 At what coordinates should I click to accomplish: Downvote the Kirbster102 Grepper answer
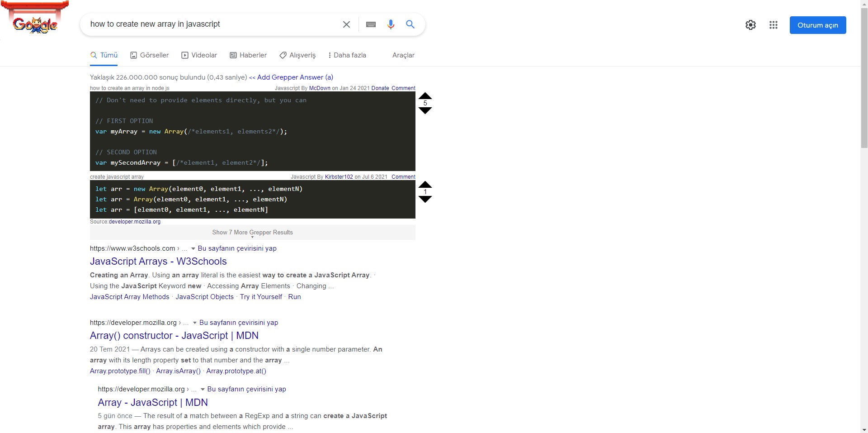(425, 199)
